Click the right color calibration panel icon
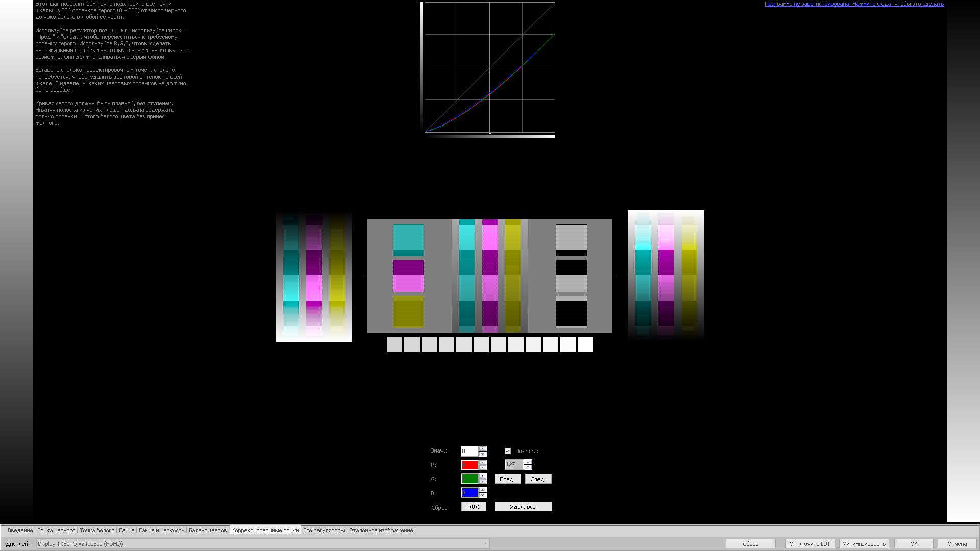Viewport: 980px width, 551px height. 666,275
